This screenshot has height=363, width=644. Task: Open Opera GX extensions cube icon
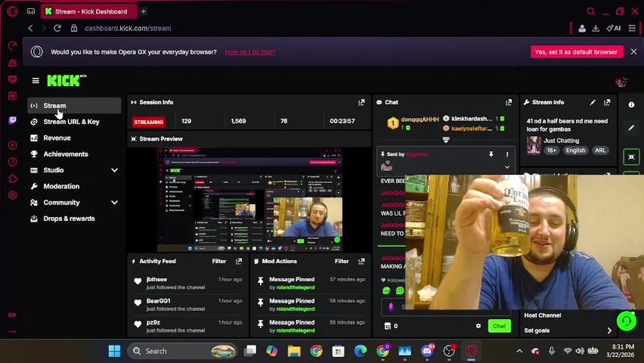tap(13, 179)
